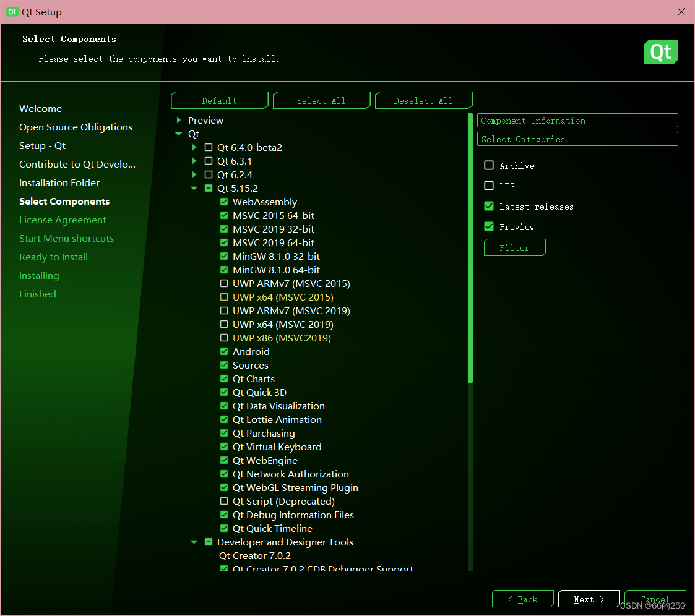Uncheck MSVC 2015 64-bit checkbox

coord(224,216)
